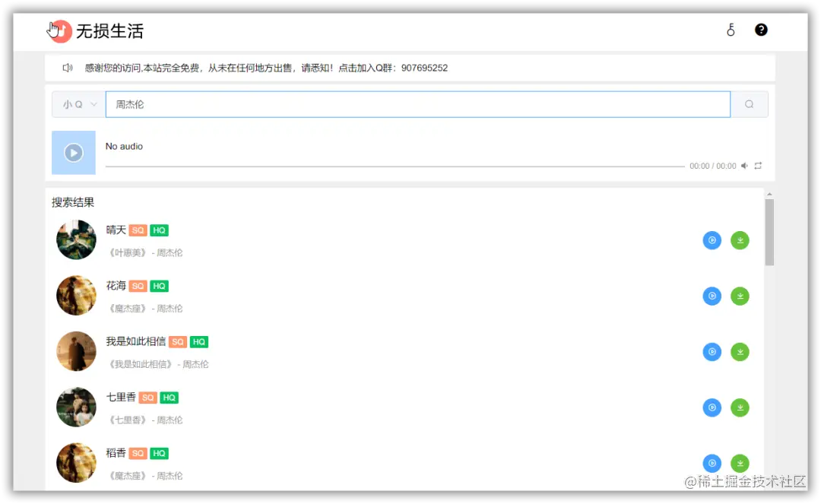Click the SQ badge on 晴天
This screenshot has width=821, height=504.
[138, 230]
